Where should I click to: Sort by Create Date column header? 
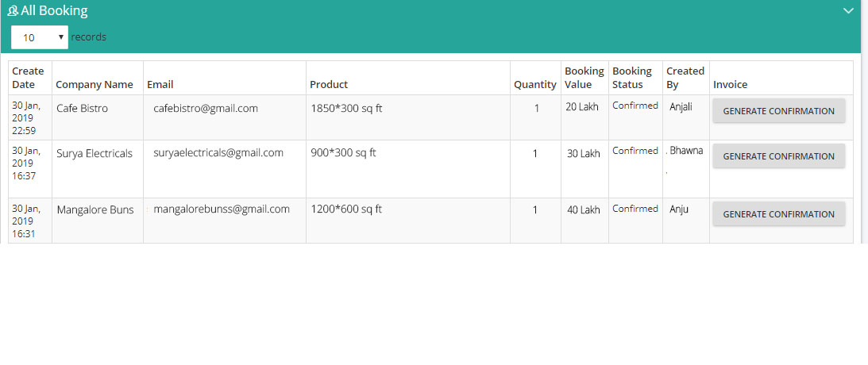[28, 78]
